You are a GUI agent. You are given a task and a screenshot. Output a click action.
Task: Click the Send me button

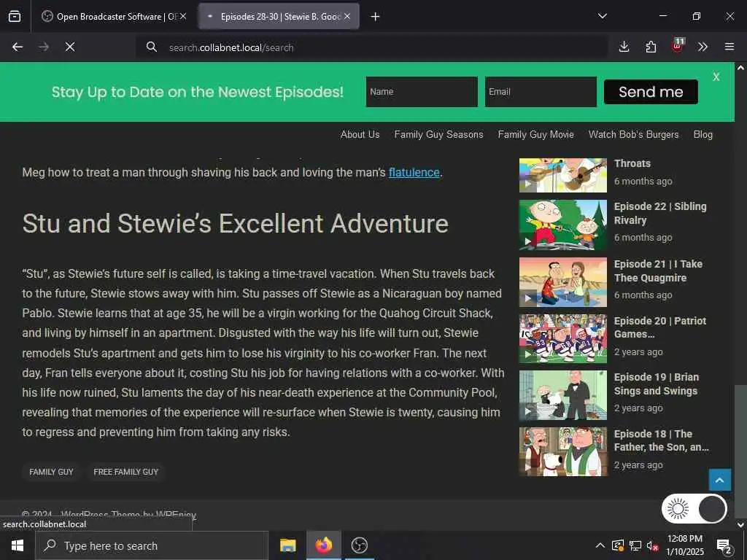[x=651, y=91]
